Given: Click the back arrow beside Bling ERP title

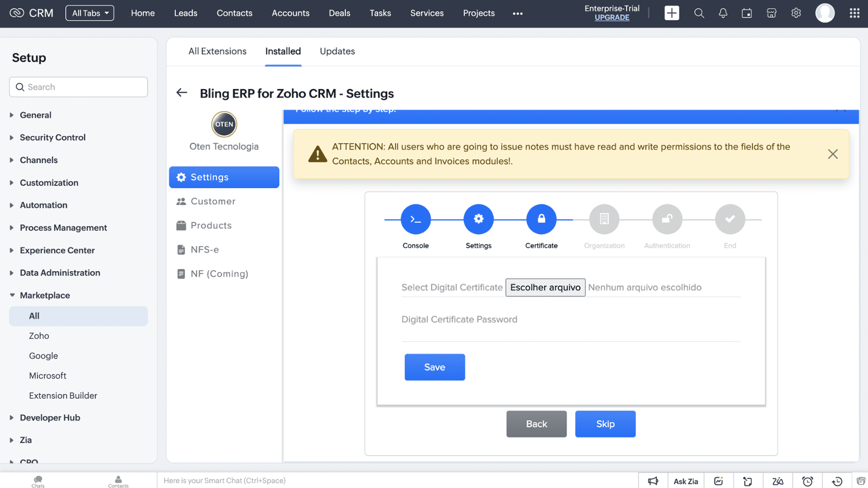Looking at the screenshot, I should click(x=182, y=93).
